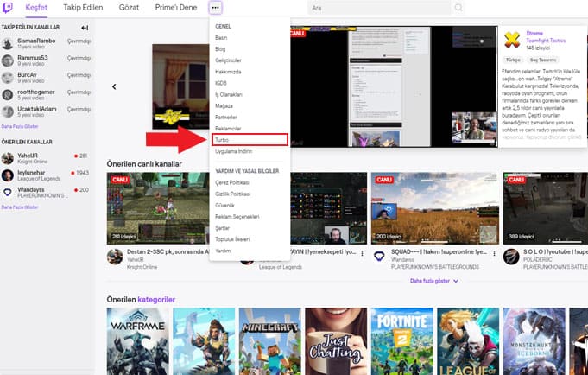Click the 'Prime'ı Dene' link

tap(176, 8)
